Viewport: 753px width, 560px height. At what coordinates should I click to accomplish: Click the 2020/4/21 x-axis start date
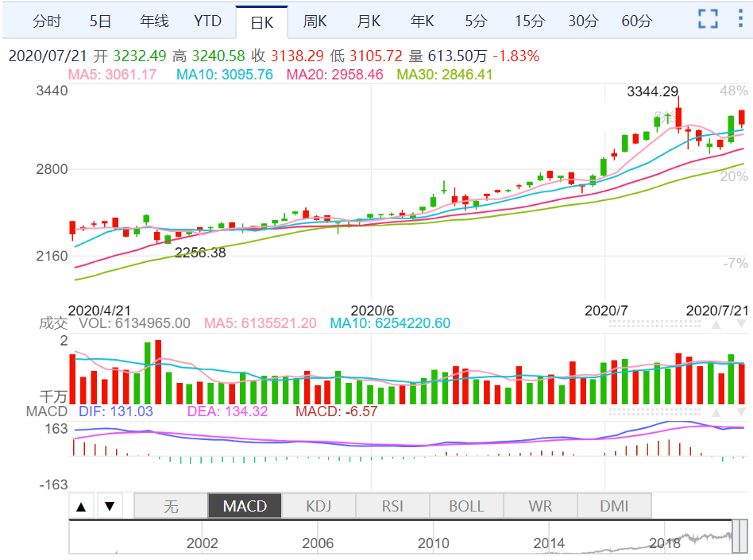point(99,311)
